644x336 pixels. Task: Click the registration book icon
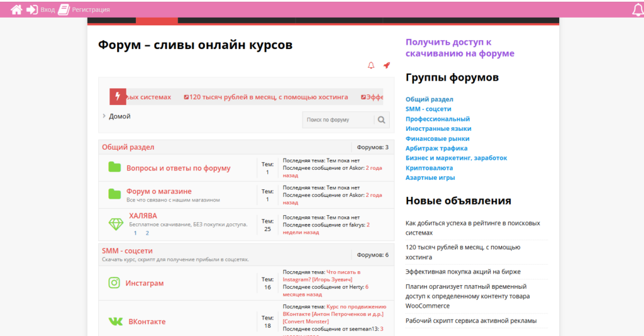[64, 9]
